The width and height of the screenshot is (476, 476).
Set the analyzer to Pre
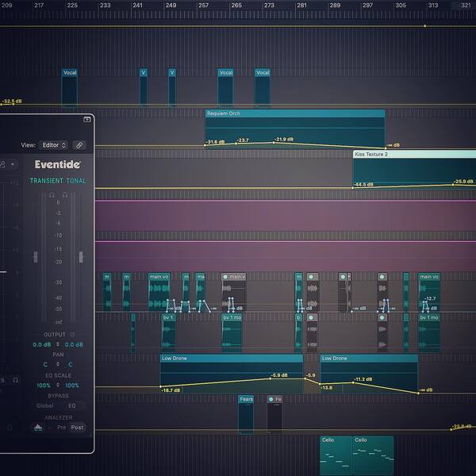tap(61, 427)
